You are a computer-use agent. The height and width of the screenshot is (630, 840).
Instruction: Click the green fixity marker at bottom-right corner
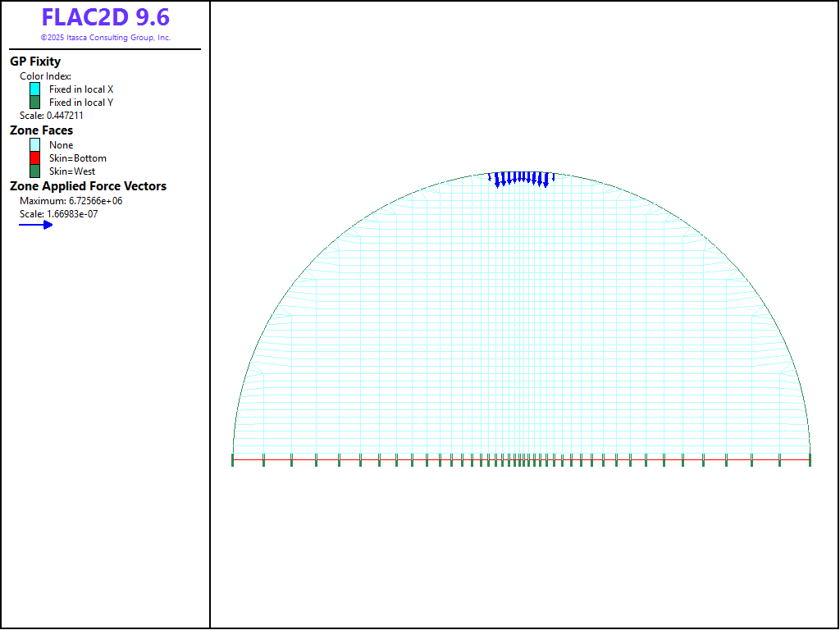coord(810,460)
